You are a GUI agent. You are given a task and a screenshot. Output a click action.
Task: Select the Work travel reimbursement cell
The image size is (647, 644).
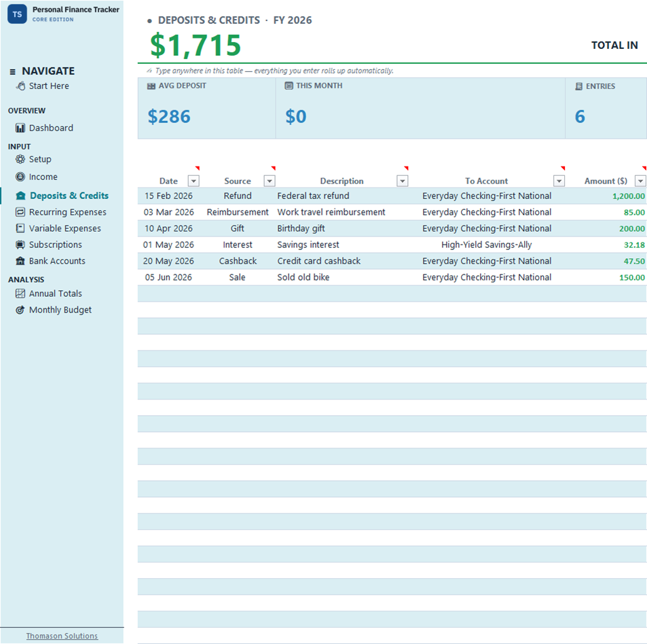[x=342, y=212]
